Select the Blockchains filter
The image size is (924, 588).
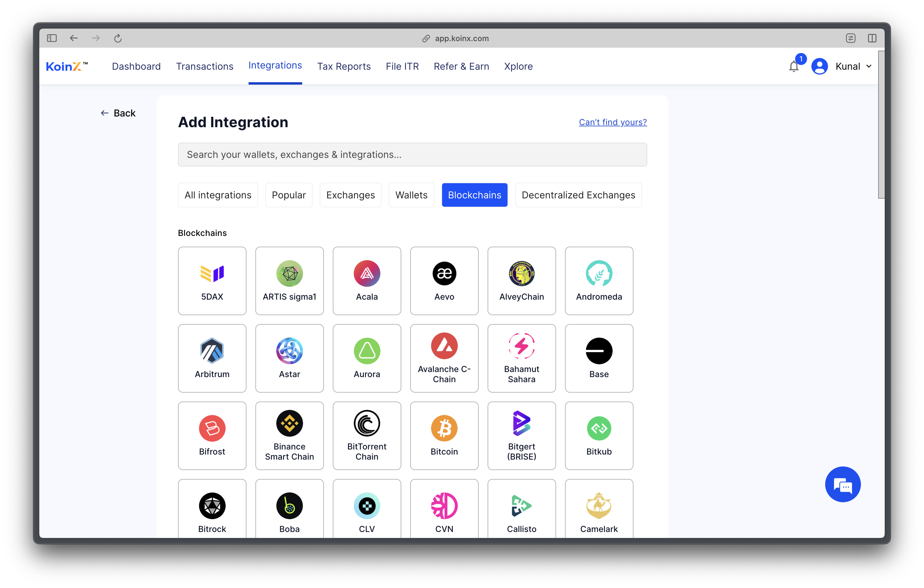point(474,195)
